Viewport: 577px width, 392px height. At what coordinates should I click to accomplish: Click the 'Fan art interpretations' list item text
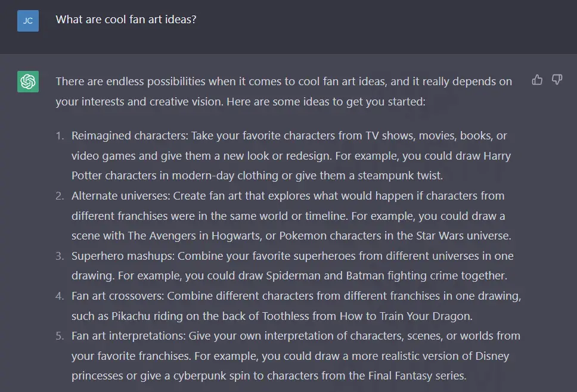click(296, 356)
